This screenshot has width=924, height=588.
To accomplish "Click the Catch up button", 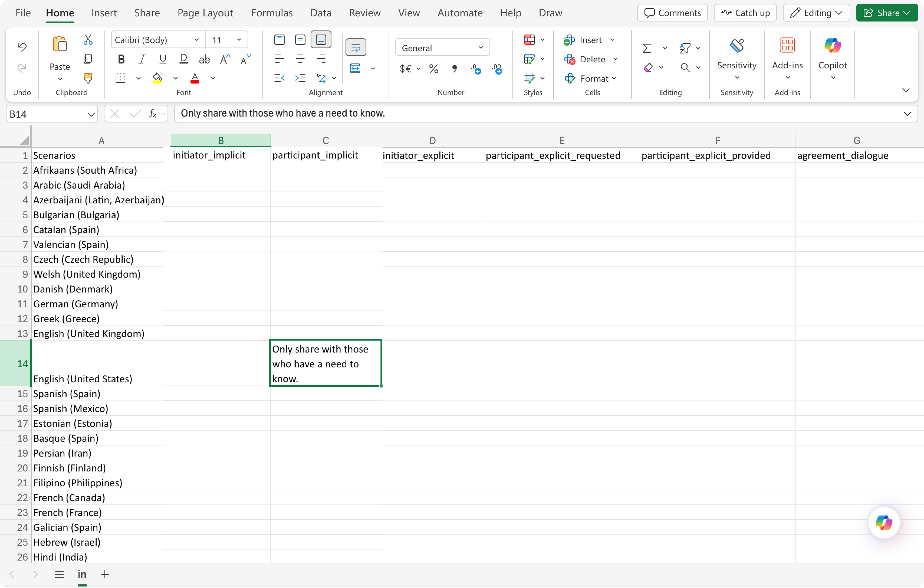I will point(745,13).
